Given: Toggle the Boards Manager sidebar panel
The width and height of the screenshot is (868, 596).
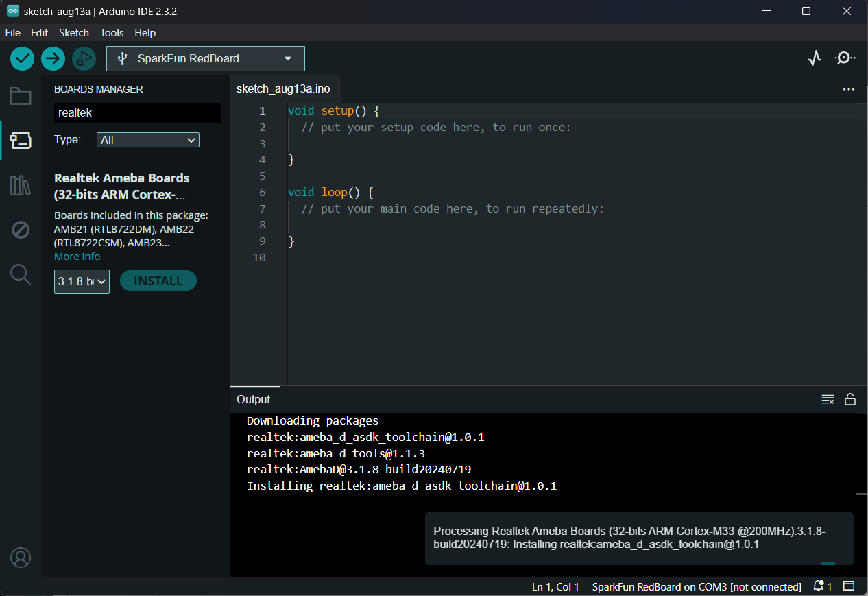Looking at the screenshot, I should tap(21, 141).
